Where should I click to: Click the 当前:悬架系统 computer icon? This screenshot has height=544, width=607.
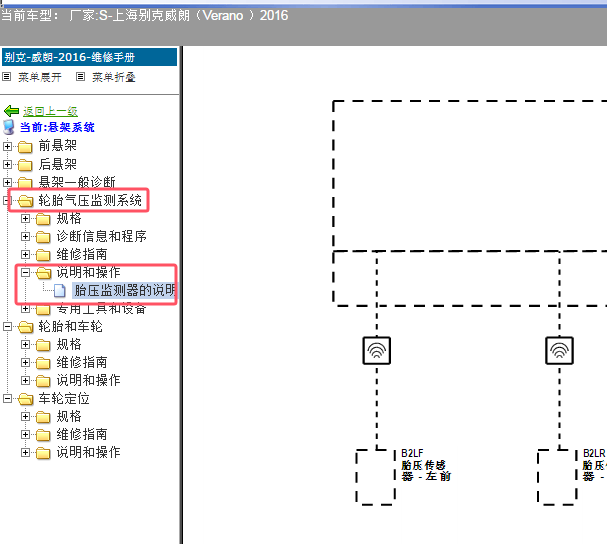11,127
